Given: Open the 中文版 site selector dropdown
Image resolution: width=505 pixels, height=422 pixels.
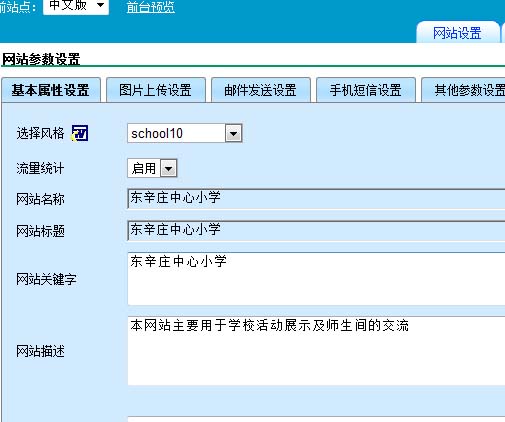Looking at the screenshot, I should [76, 6].
